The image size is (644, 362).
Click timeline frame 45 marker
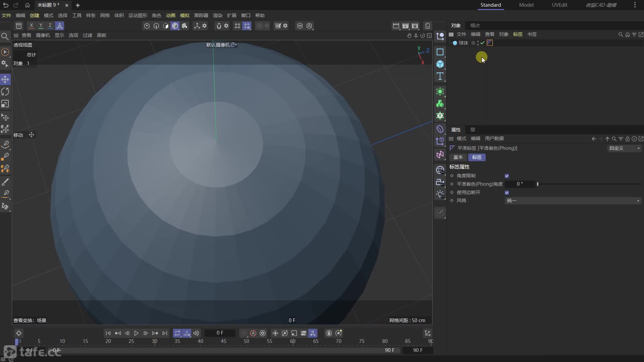(x=223, y=341)
